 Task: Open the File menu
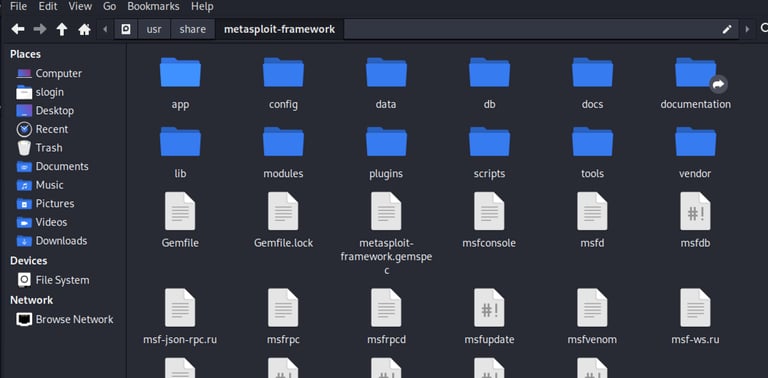[x=19, y=6]
